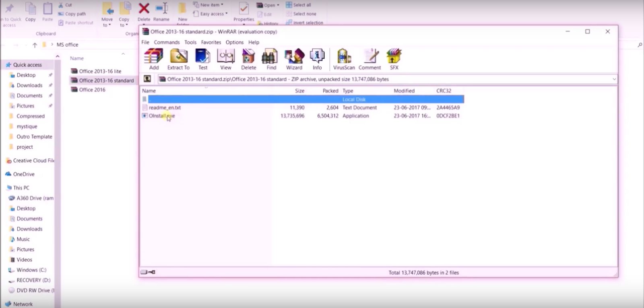Sort by the Modified column header
This screenshot has height=308, width=644.
coord(404,91)
